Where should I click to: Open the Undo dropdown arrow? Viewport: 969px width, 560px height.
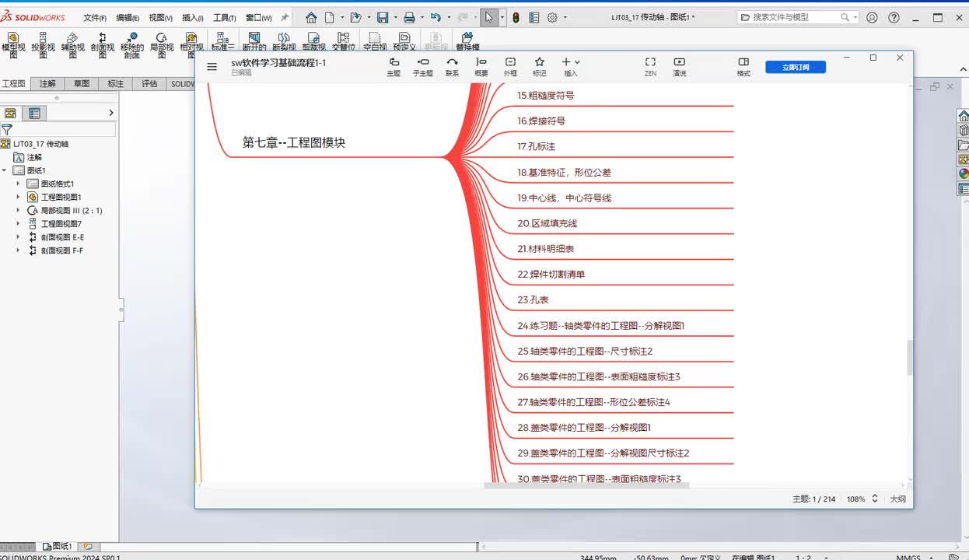pos(447,17)
